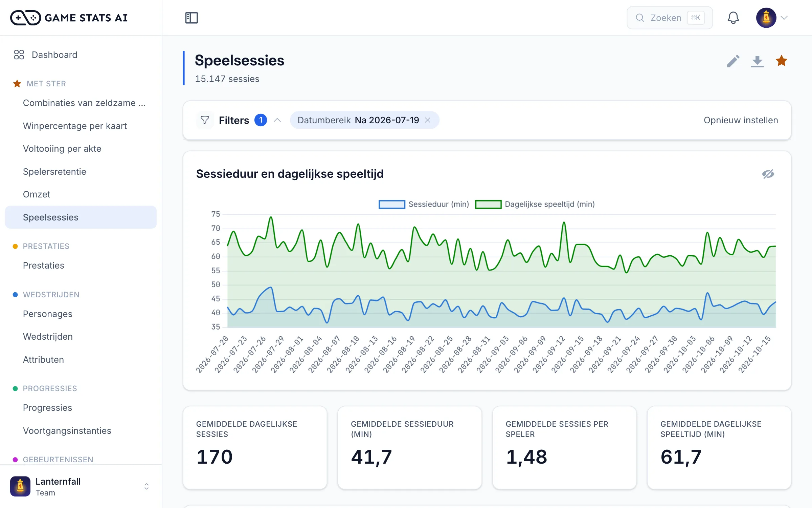812x508 pixels.
Task: Collapse the Filters section chevron
Action: 277,120
